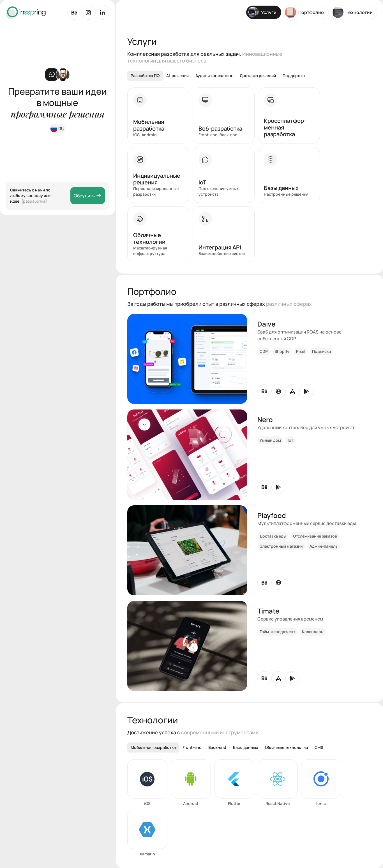383x868 pixels.
Task: Switch to the AI-решения services tab
Action: [x=177, y=76]
